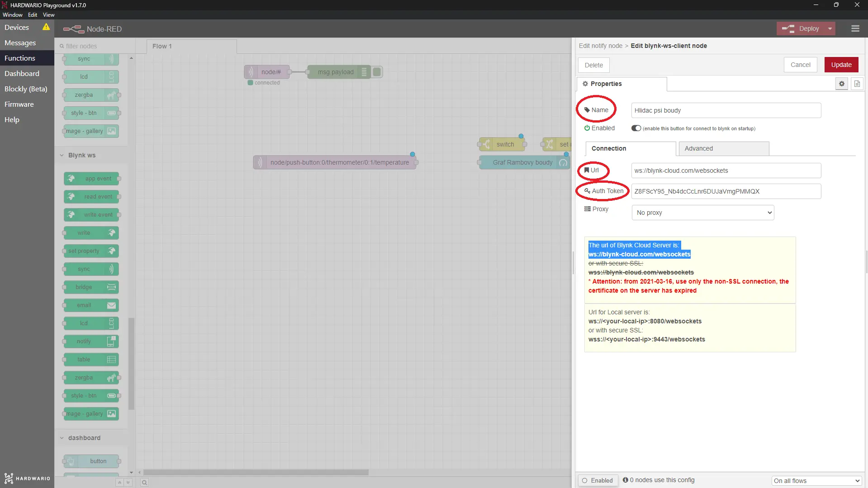This screenshot has height=488, width=868.
Task: Select the write node in Blynk ws palette
Action: (91, 233)
